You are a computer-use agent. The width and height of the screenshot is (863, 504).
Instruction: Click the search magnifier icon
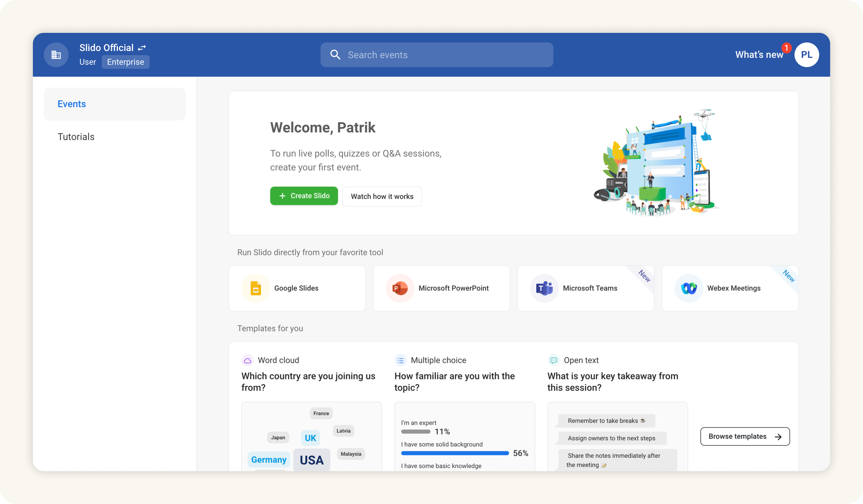[335, 55]
